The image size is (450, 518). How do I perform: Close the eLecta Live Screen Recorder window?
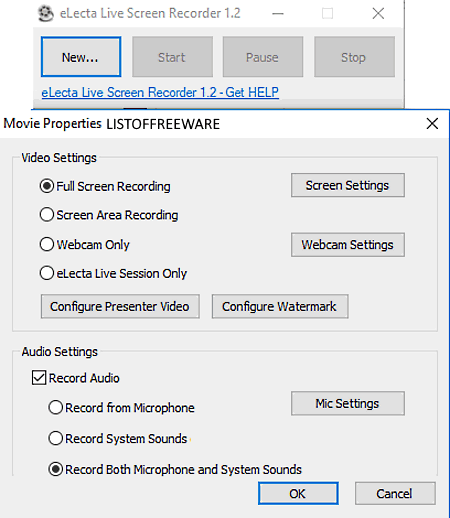click(378, 14)
